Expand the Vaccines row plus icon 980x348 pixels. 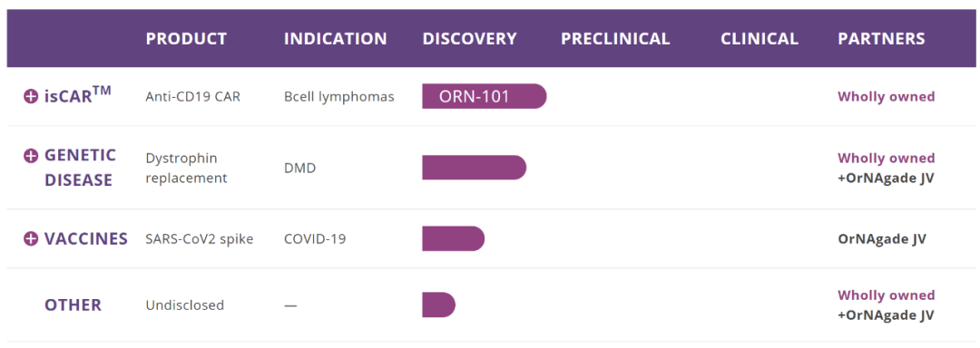click(31, 239)
